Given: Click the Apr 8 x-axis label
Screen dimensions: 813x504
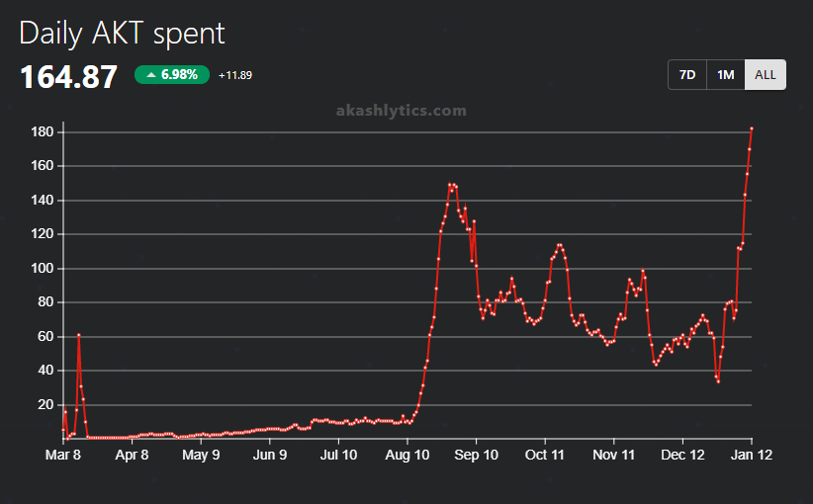Looking at the screenshot, I should pos(132,455).
